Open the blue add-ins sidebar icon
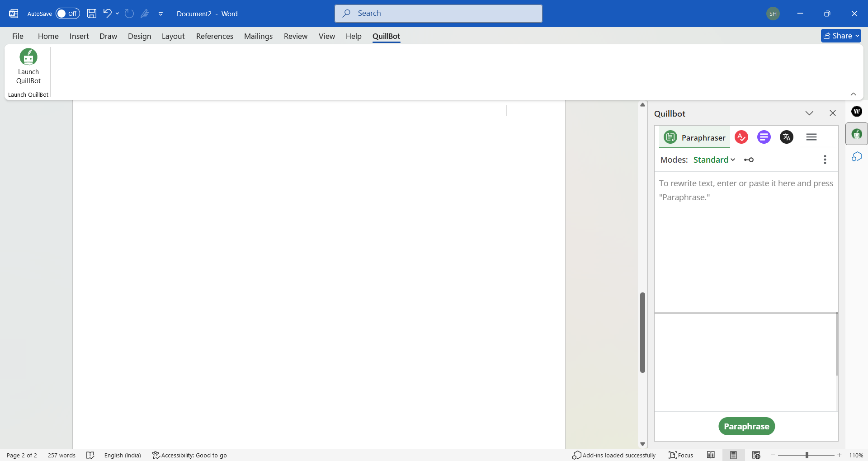Image resolution: width=868 pixels, height=461 pixels. coord(857,157)
